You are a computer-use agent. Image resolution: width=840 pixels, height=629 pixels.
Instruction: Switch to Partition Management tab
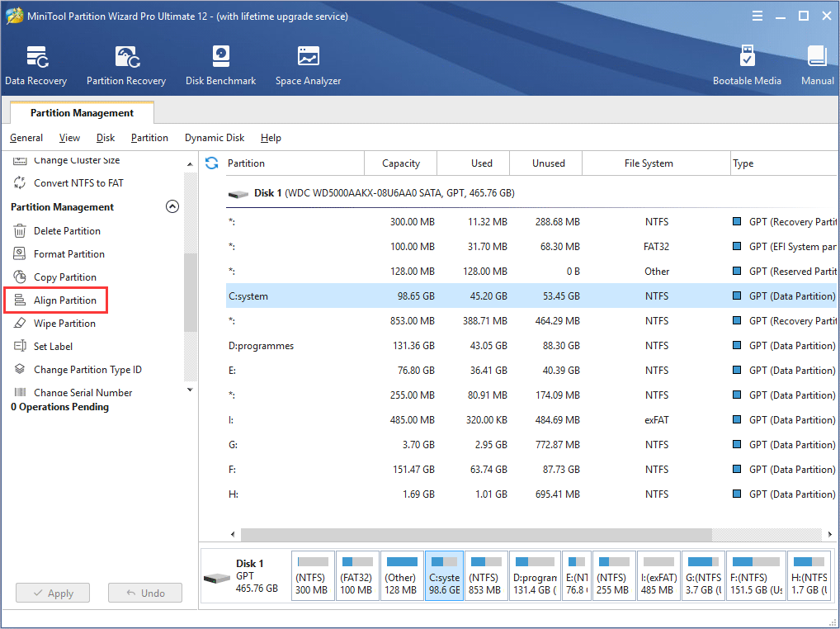click(82, 113)
